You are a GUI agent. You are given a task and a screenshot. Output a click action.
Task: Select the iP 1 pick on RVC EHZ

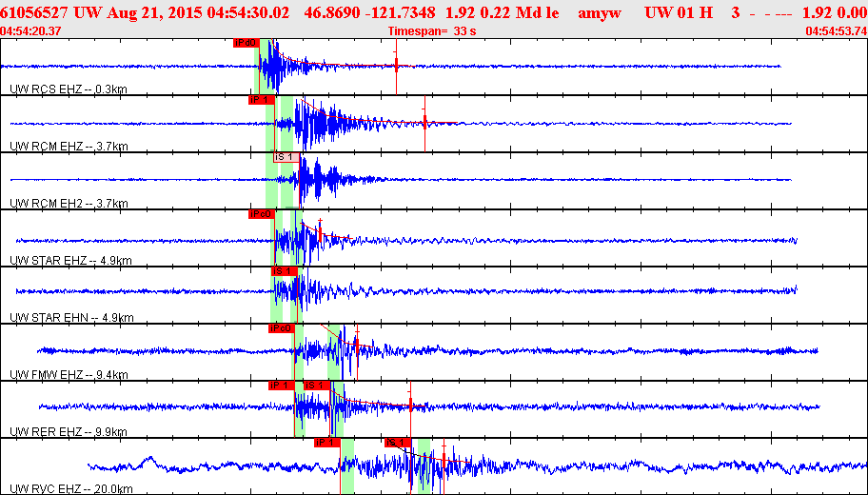click(327, 443)
